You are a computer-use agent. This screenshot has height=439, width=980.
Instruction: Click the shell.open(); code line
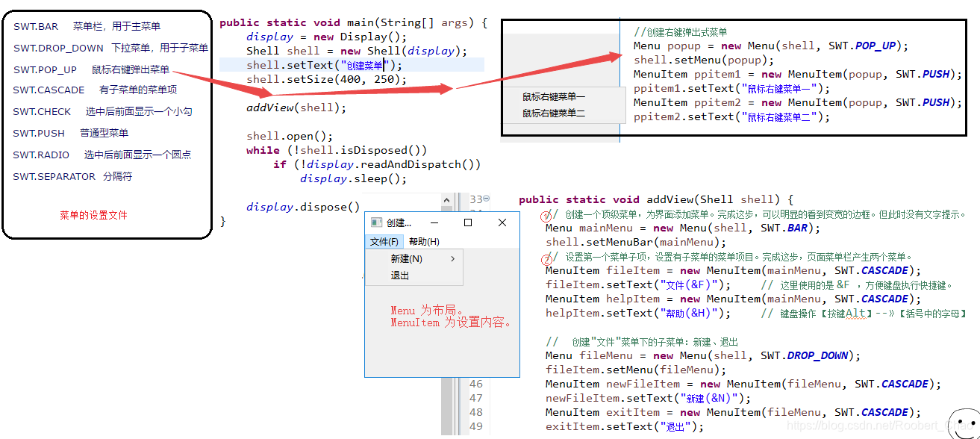coord(290,136)
